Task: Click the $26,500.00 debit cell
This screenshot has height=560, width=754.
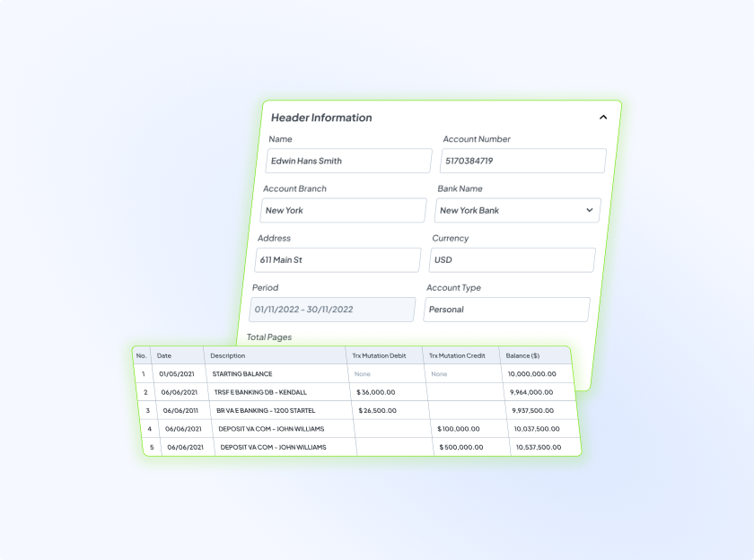Action: [x=378, y=411]
